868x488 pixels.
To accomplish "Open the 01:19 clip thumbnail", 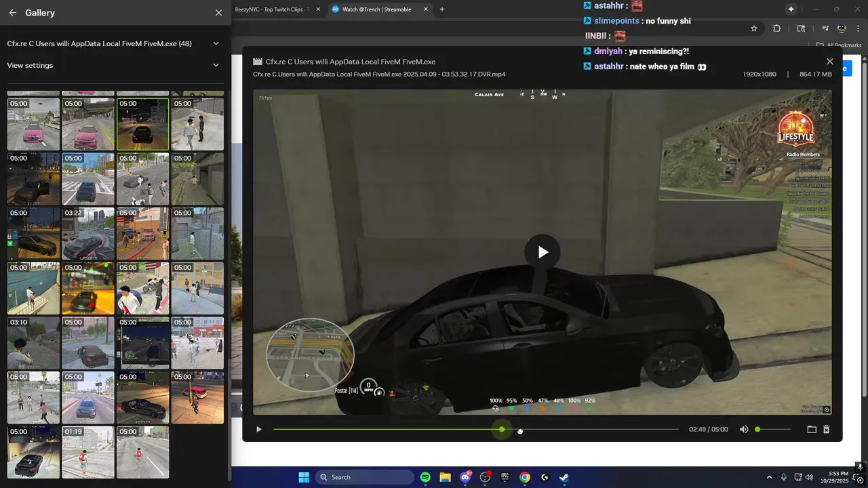I will coord(88,452).
